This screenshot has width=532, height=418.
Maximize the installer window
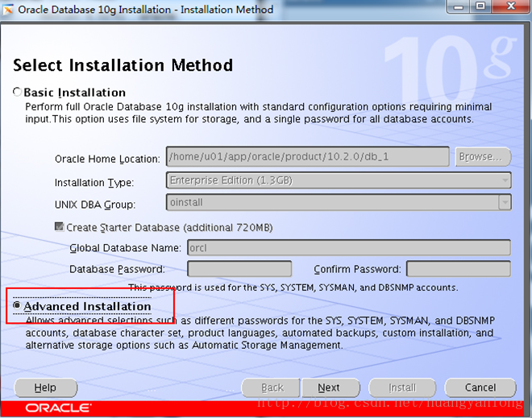(x=480, y=6)
